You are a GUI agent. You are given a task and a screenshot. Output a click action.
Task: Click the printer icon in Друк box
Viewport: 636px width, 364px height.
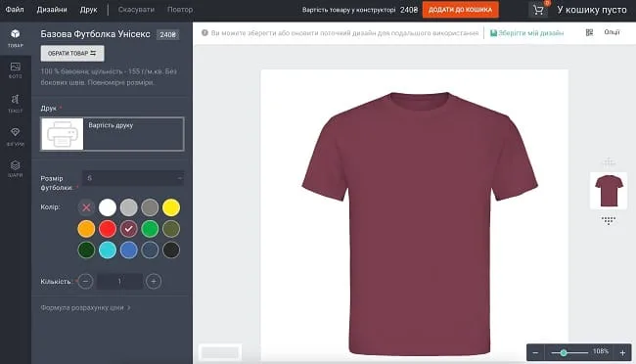(x=63, y=134)
